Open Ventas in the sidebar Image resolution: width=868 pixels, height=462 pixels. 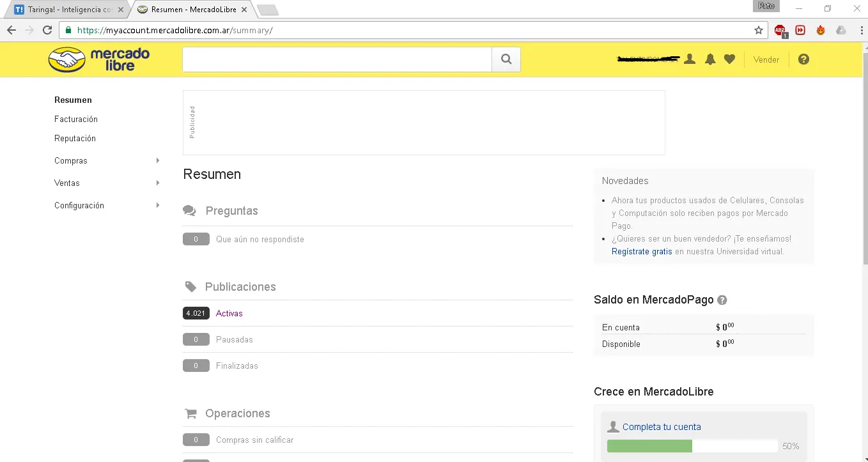click(x=67, y=183)
